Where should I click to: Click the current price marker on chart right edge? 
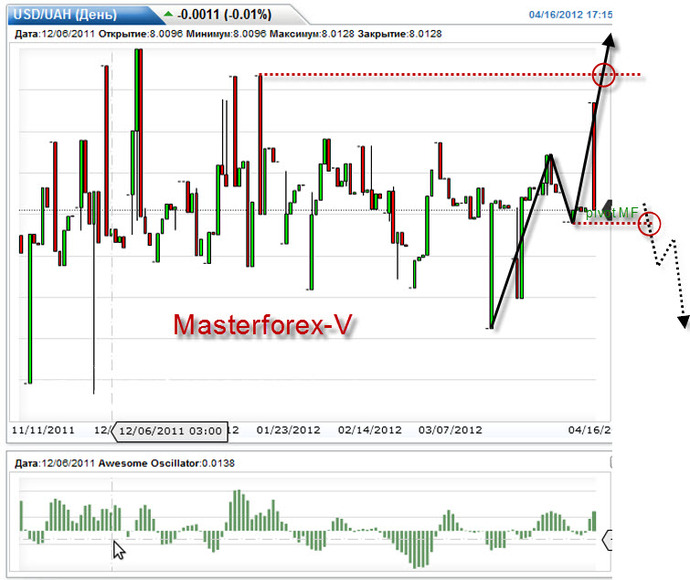(607, 209)
